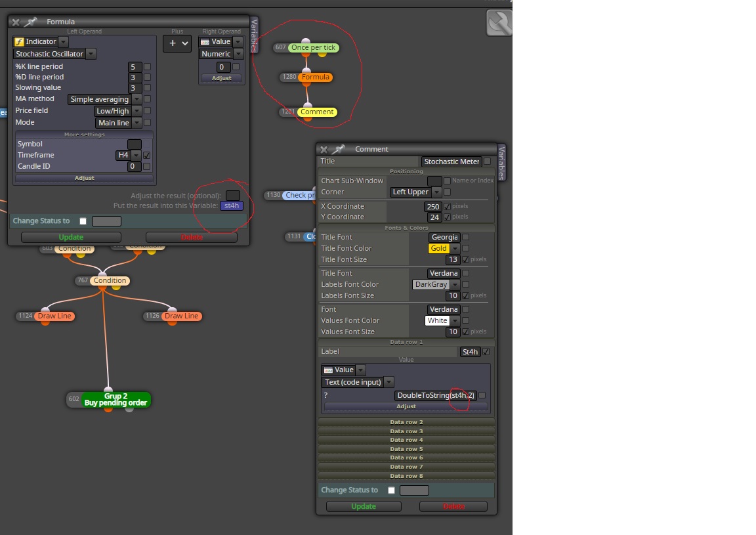The image size is (756, 535).
Task: Edit the Georgia title font field
Action: coord(444,238)
